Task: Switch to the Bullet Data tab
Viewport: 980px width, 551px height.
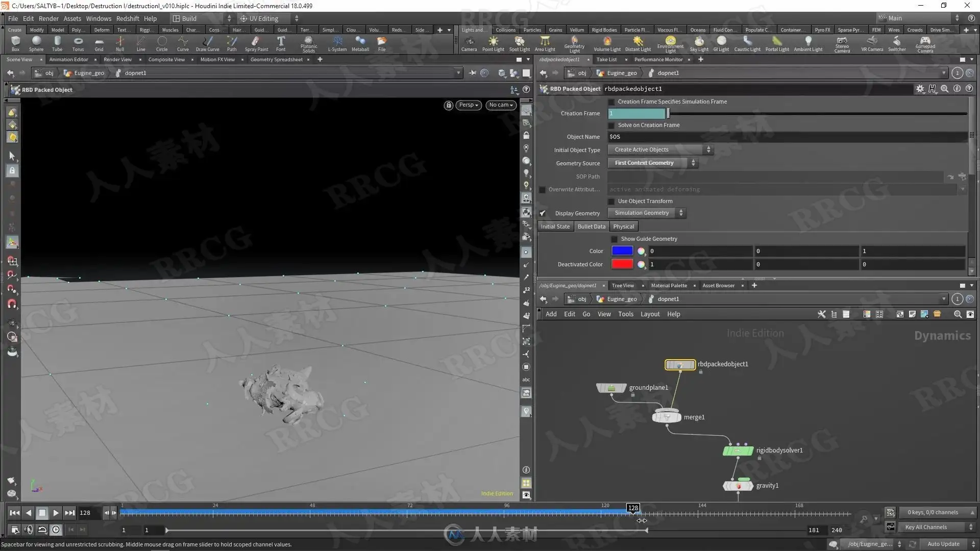Action: (x=591, y=227)
